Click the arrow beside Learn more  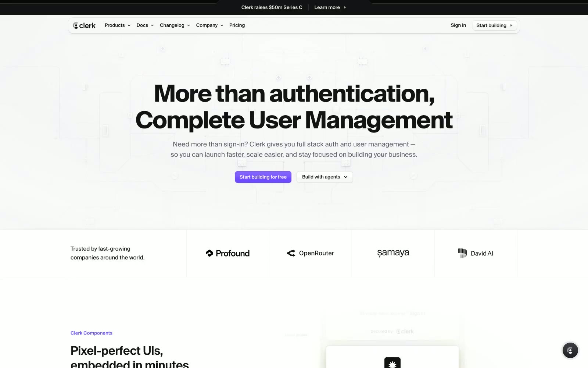click(x=345, y=7)
